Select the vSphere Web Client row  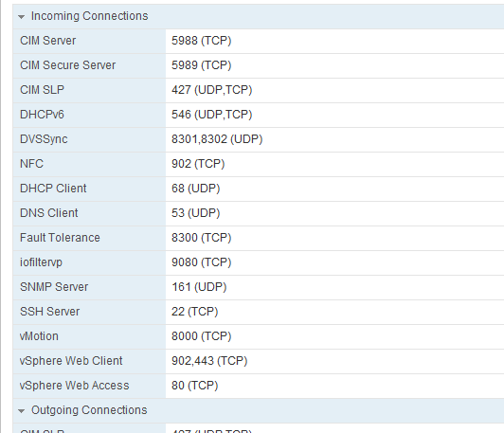[259, 361]
